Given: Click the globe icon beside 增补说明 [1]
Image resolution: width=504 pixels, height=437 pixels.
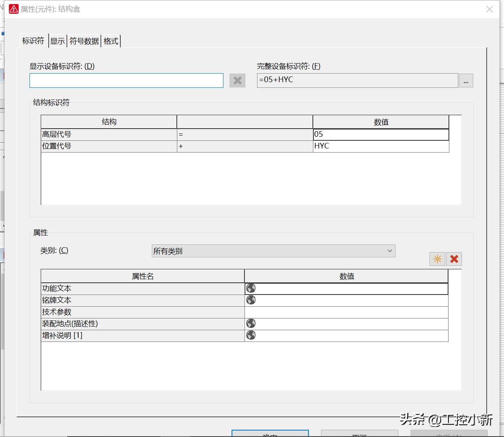Looking at the screenshot, I should (x=251, y=335).
